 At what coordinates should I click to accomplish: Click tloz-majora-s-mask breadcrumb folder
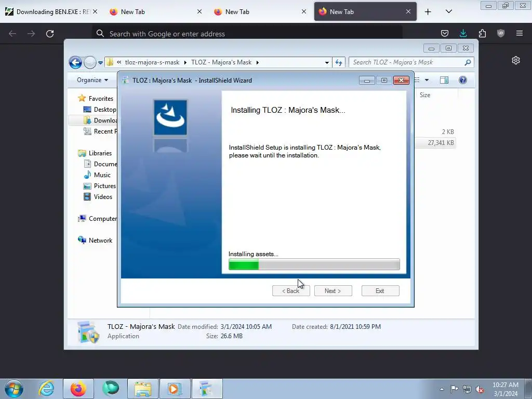(152, 62)
